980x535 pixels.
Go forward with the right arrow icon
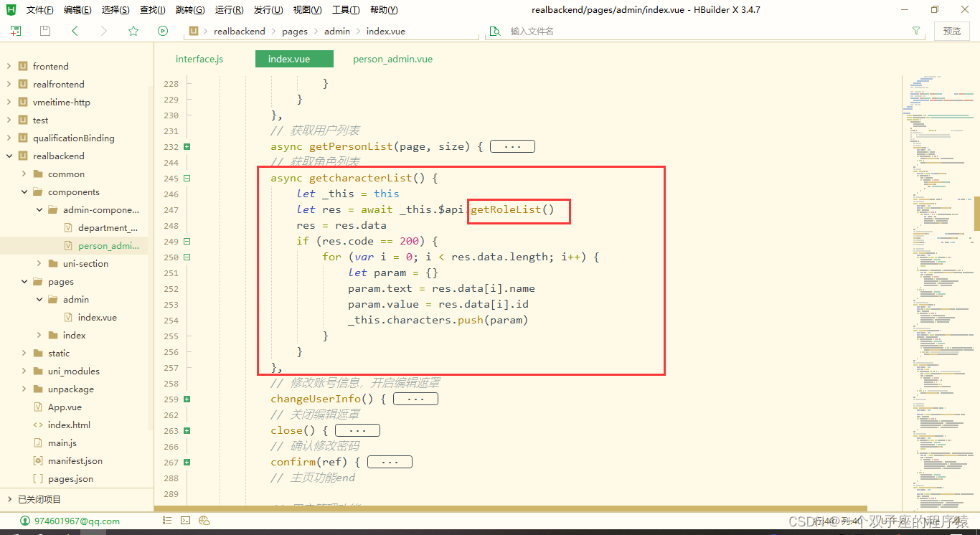coord(104,31)
